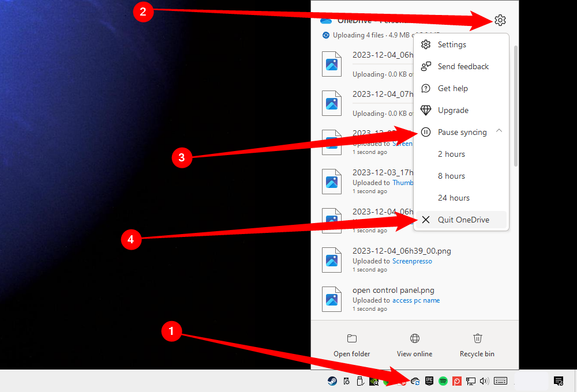Viewport: 577px width, 392px height.
Task: Open the Get help question mark icon
Action: 425,88
